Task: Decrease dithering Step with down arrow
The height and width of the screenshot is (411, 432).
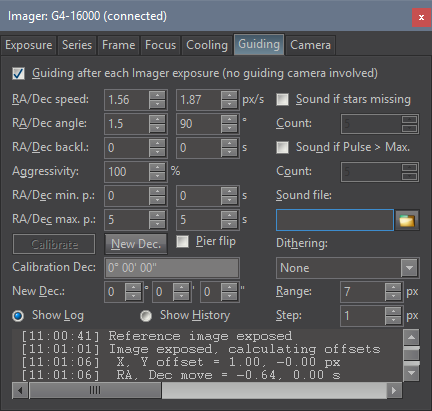Action: (x=393, y=320)
